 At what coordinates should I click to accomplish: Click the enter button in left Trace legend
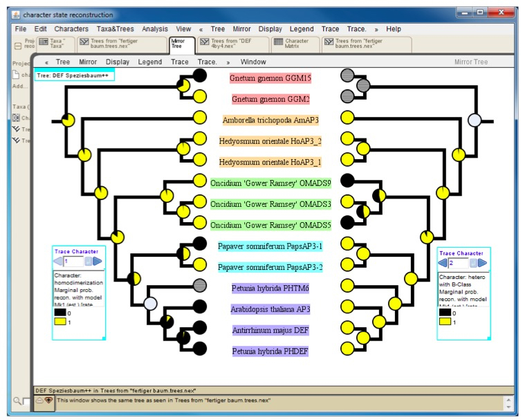tap(88, 262)
